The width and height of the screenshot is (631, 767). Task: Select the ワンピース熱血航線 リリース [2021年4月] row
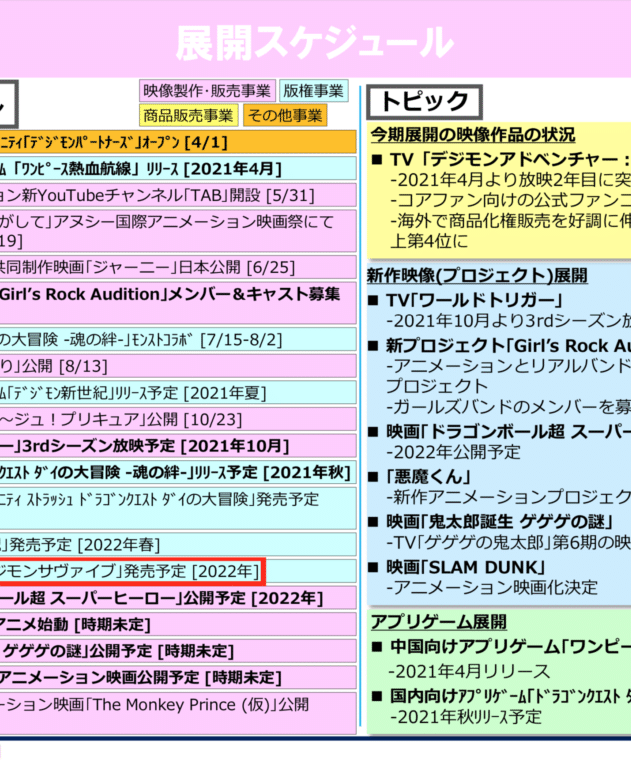tap(178, 169)
